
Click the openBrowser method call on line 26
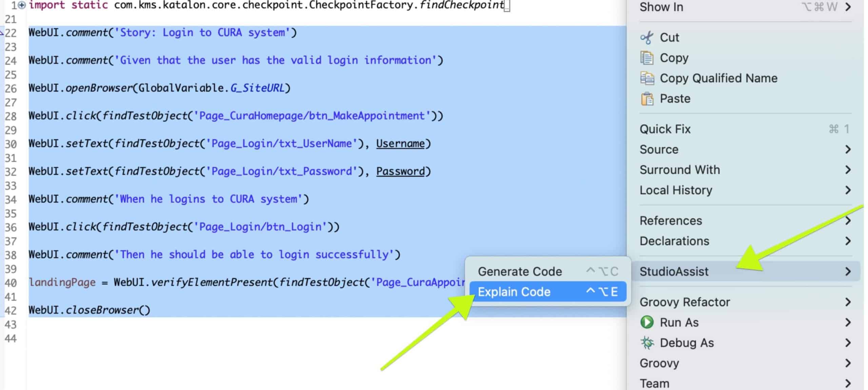tap(99, 88)
